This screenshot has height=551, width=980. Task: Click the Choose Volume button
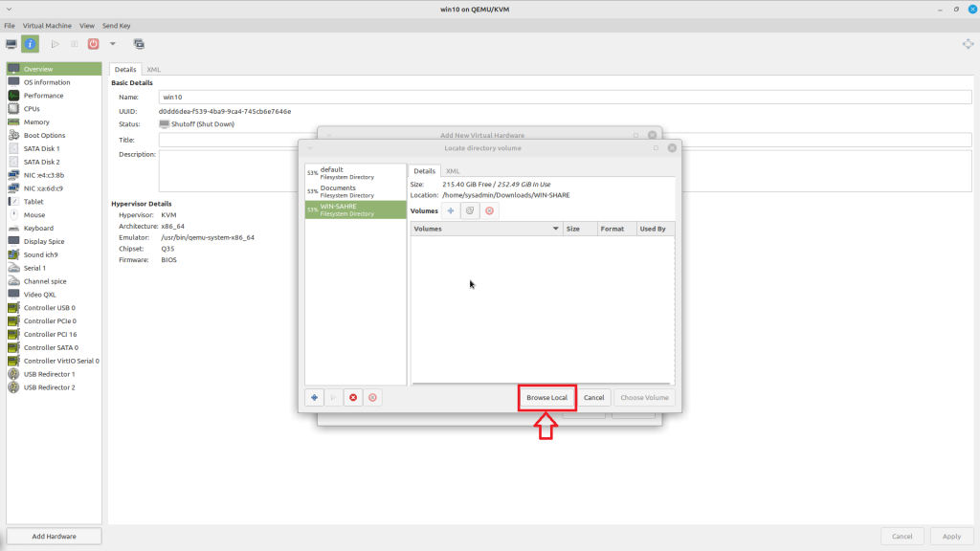coord(644,397)
